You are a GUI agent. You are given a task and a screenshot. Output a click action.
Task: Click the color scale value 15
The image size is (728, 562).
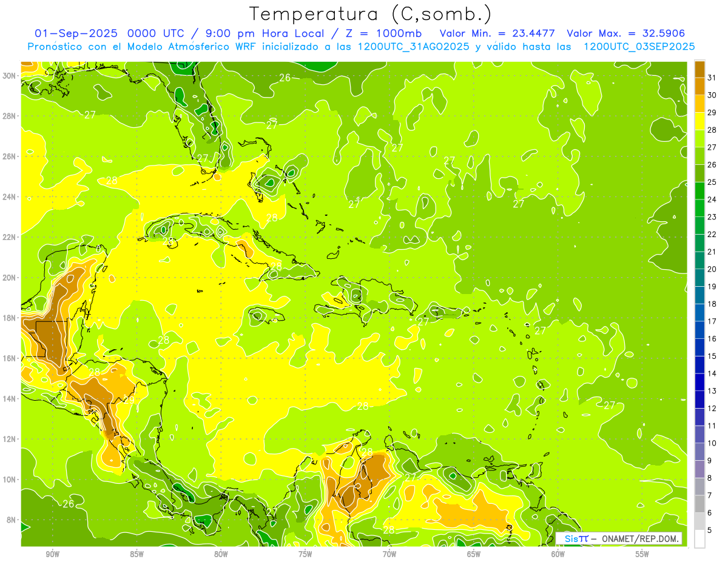pos(712,356)
